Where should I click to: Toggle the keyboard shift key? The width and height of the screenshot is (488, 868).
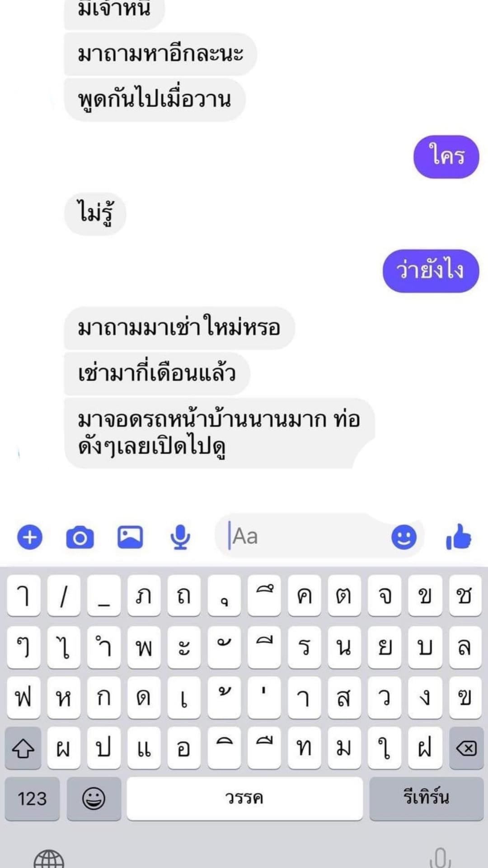coord(23,749)
